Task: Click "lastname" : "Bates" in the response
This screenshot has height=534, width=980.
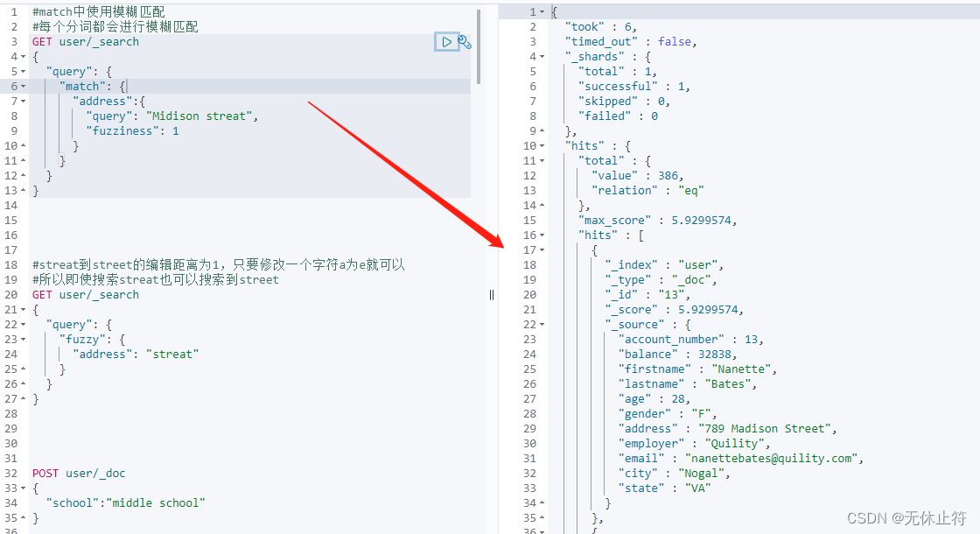Action: [688, 384]
